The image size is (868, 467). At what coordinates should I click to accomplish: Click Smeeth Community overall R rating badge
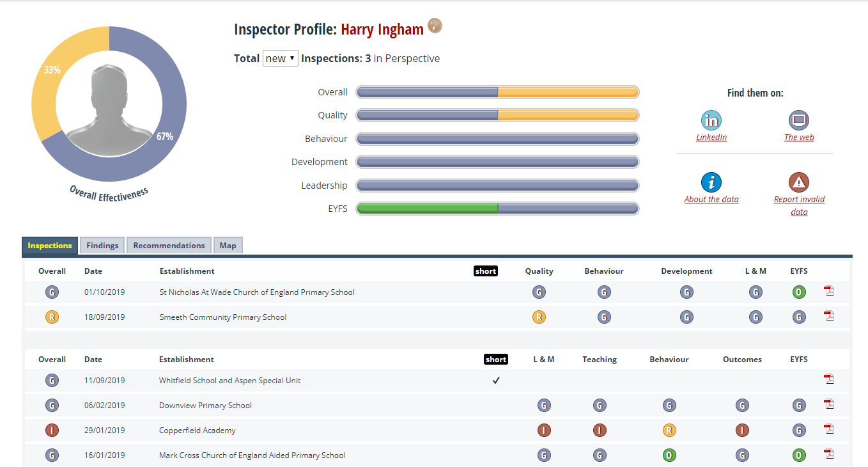[52, 317]
